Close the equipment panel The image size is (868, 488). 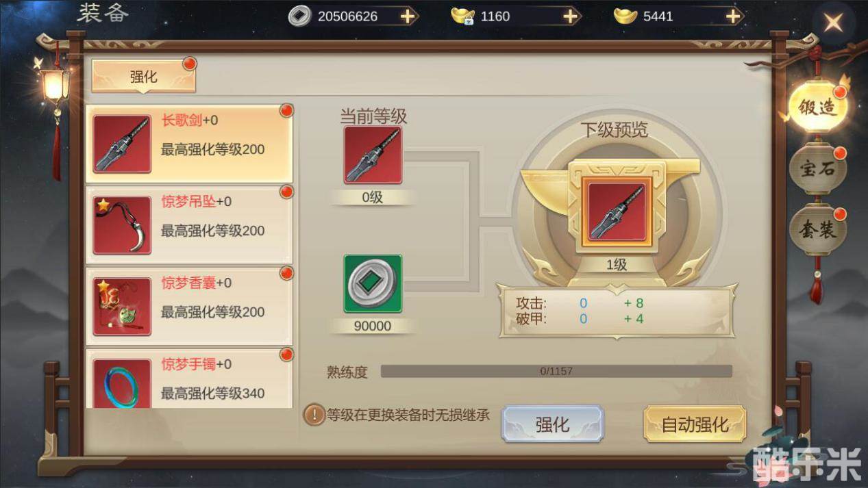[x=834, y=23]
